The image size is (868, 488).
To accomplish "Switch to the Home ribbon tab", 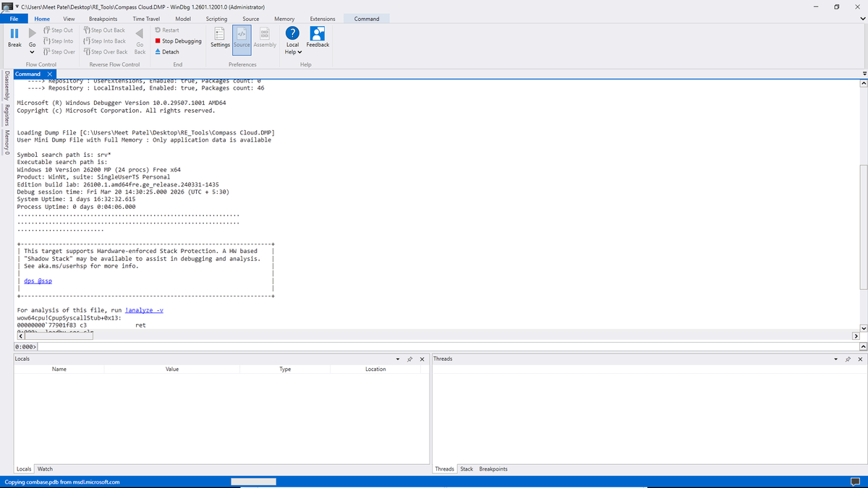I will click(42, 19).
